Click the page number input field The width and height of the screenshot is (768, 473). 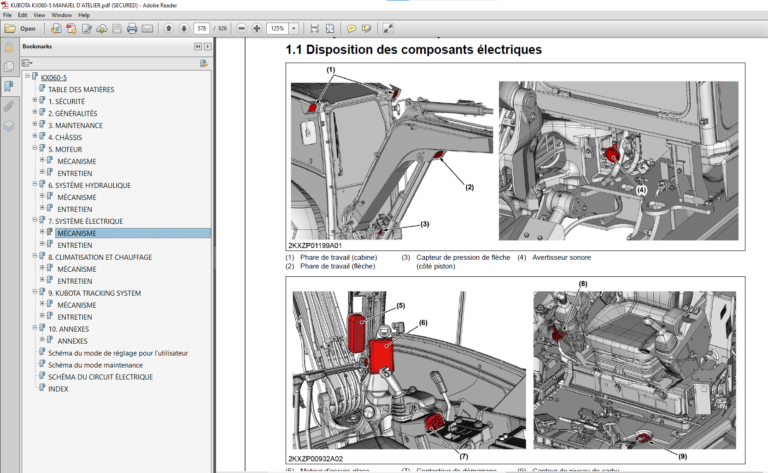[203, 29]
